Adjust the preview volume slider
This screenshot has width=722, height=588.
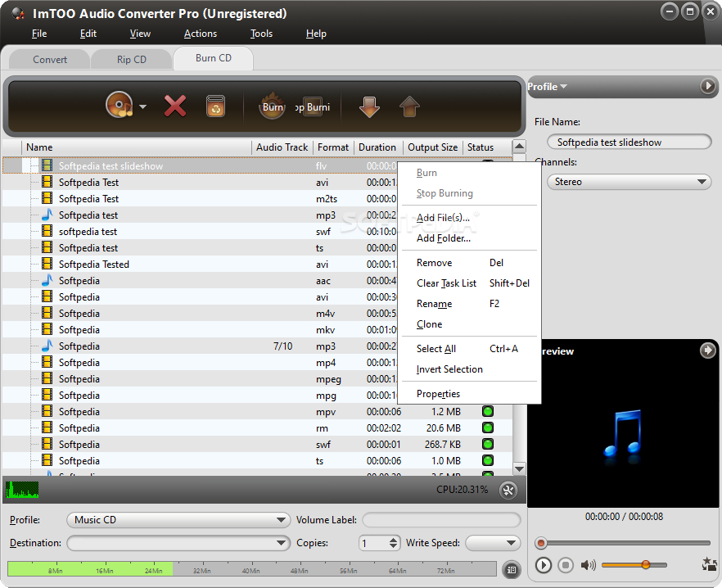pos(634,564)
